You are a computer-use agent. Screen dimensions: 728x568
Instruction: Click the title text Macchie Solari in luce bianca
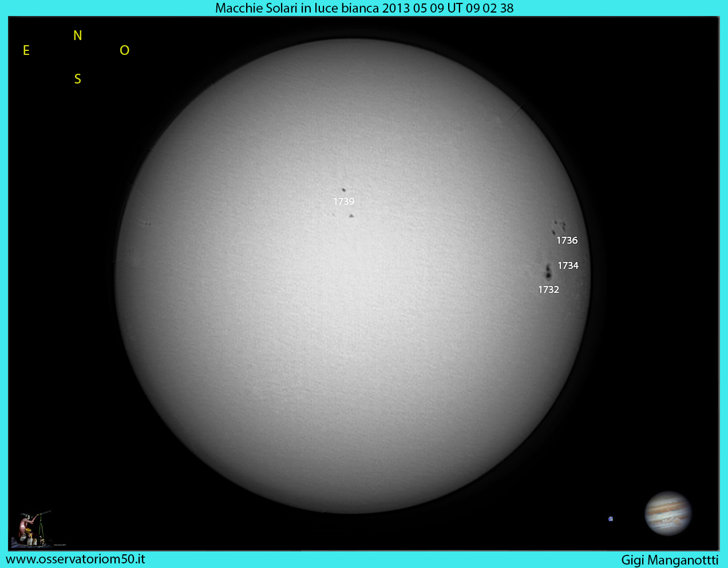(297, 8)
